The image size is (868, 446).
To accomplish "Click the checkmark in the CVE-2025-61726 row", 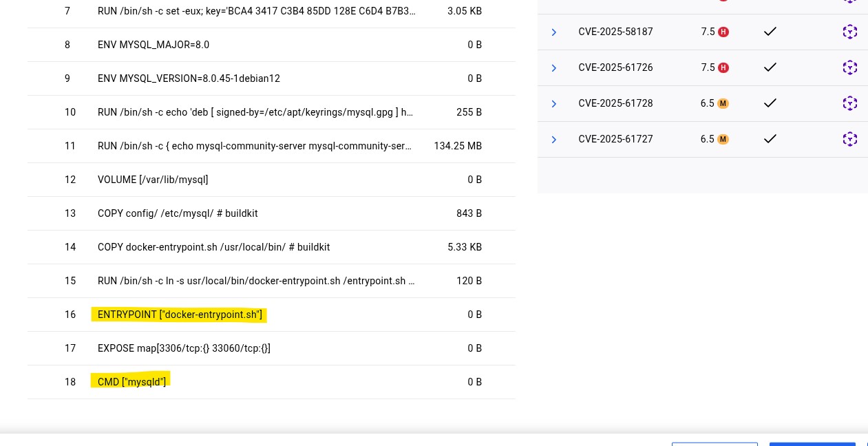I will point(770,67).
